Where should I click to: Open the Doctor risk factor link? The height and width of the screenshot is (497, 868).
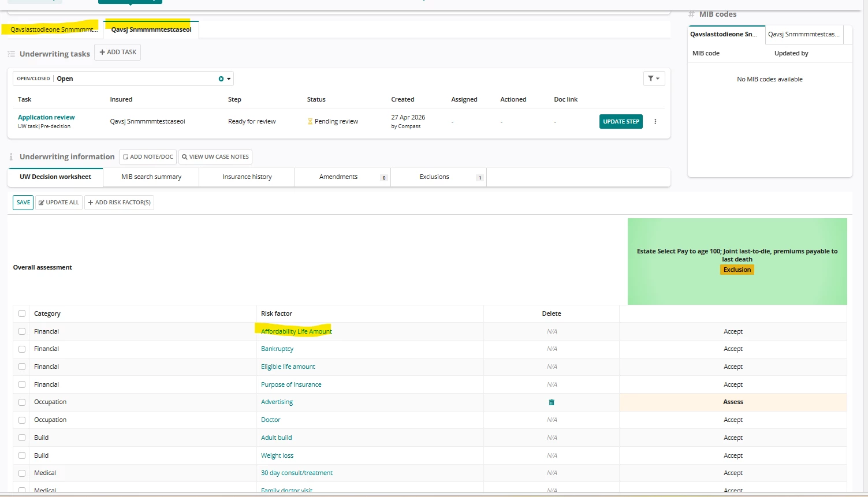[270, 420]
